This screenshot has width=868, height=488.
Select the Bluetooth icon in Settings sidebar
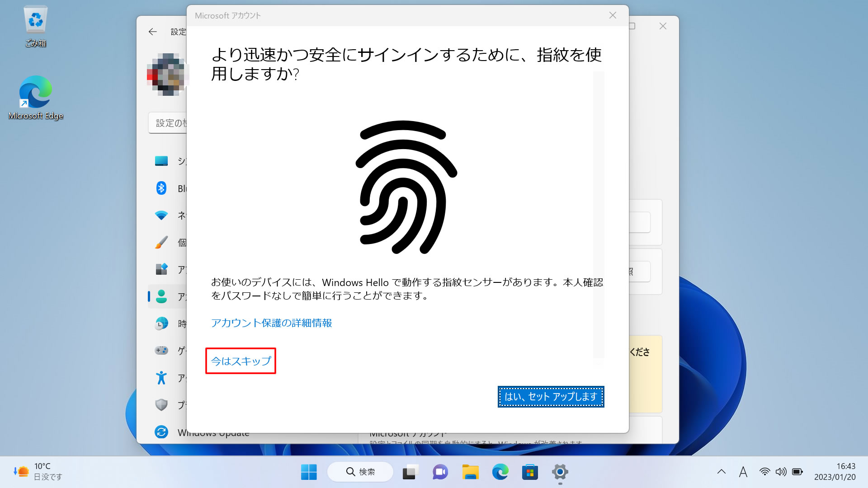(x=161, y=188)
